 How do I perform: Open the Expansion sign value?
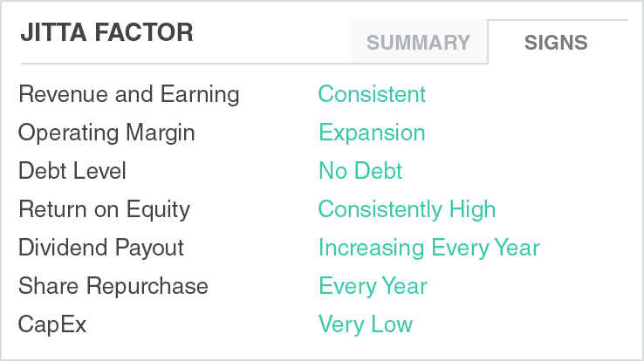click(372, 133)
